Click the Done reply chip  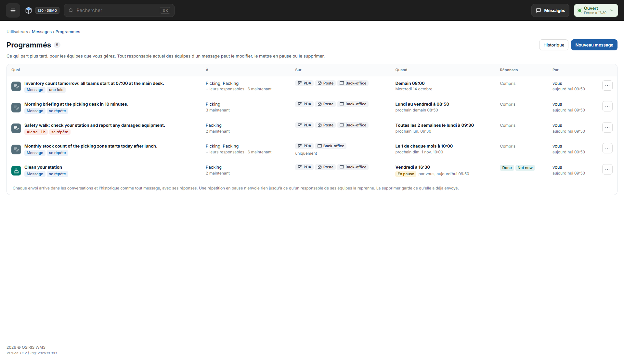point(507,168)
